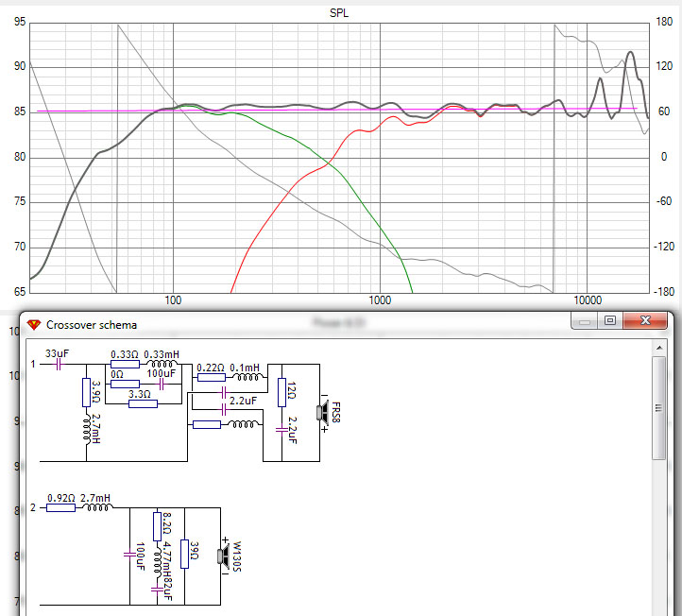This screenshot has height=616, width=682.
Task: Select the 0.33mH inductor coil
Action: [162, 363]
